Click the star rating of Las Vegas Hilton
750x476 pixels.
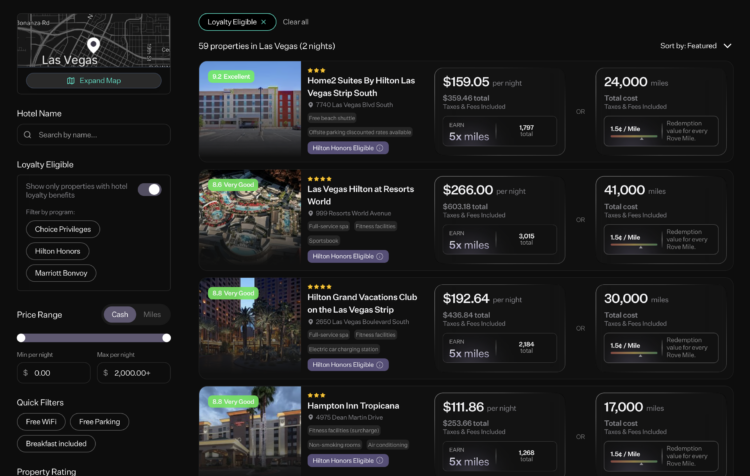point(320,179)
